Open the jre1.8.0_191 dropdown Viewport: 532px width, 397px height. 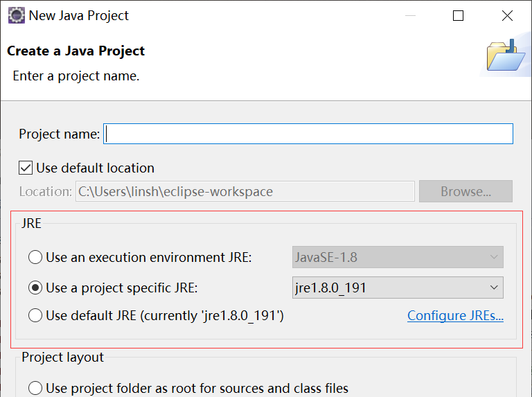click(x=398, y=288)
